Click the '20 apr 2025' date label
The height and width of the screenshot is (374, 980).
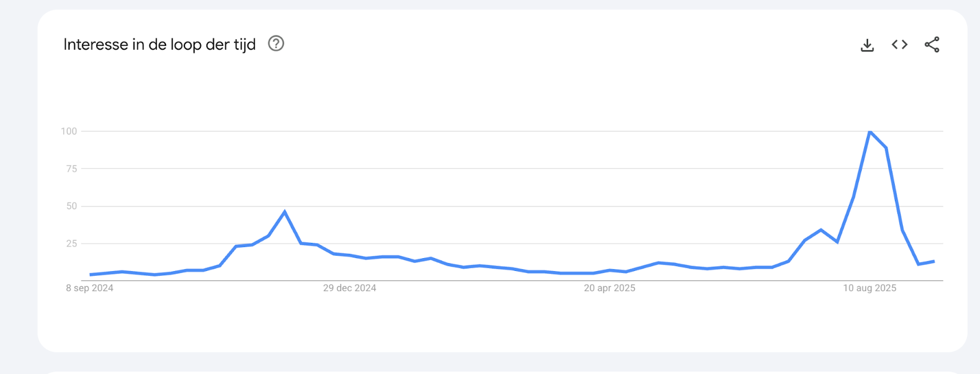coord(609,288)
